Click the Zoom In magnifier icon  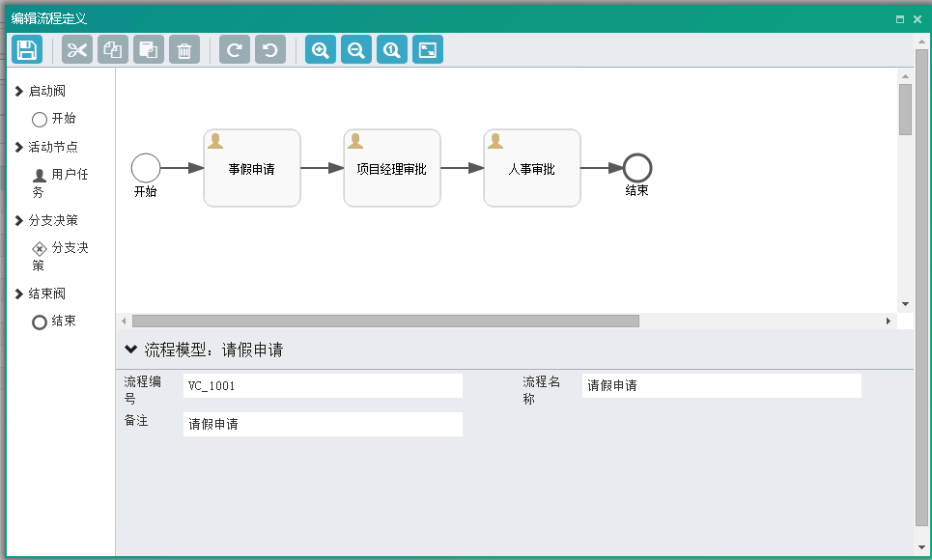pyautogui.click(x=321, y=49)
